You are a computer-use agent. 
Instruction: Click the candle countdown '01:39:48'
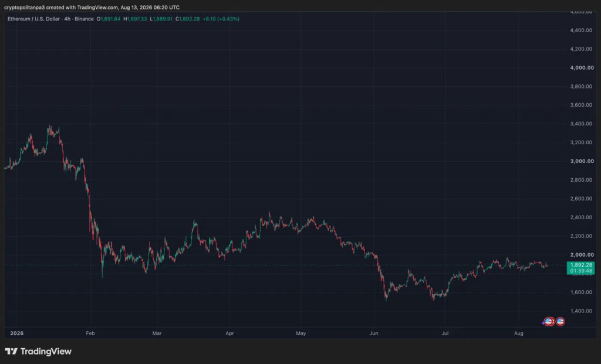pyautogui.click(x=581, y=271)
